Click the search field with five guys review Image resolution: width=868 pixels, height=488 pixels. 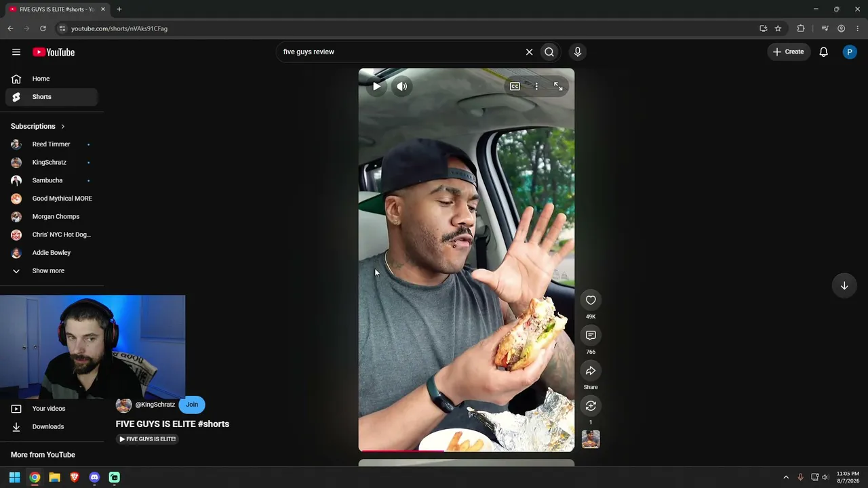coord(401,52)
